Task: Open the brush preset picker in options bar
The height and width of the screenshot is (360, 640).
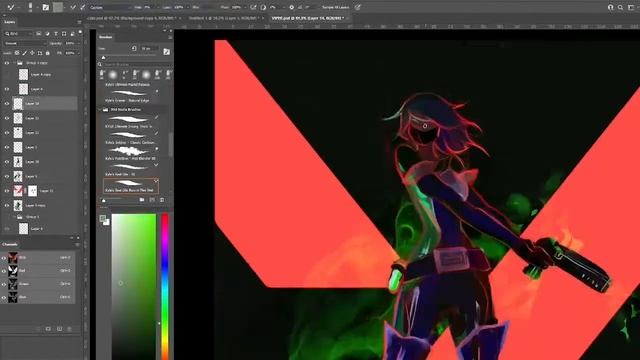Action: 32,7
